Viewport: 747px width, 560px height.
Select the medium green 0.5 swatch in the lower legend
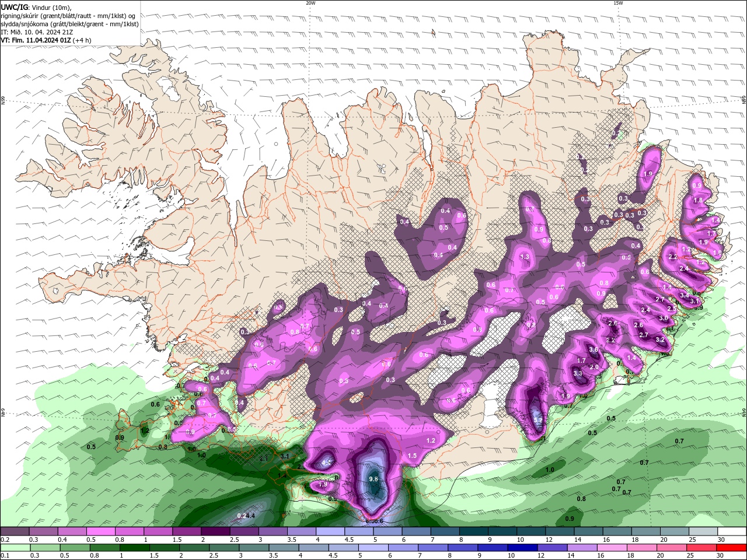(75, 548)
